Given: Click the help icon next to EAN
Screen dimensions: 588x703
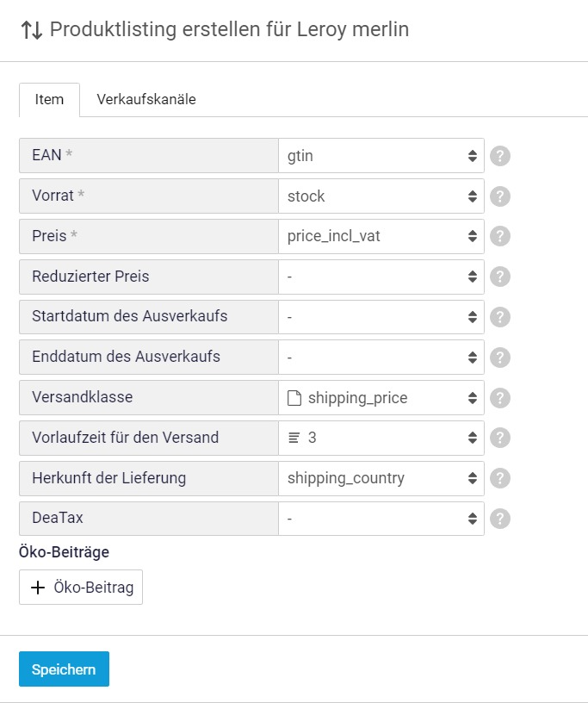Looking at the screenshot, I should click(x=500, y=156).
